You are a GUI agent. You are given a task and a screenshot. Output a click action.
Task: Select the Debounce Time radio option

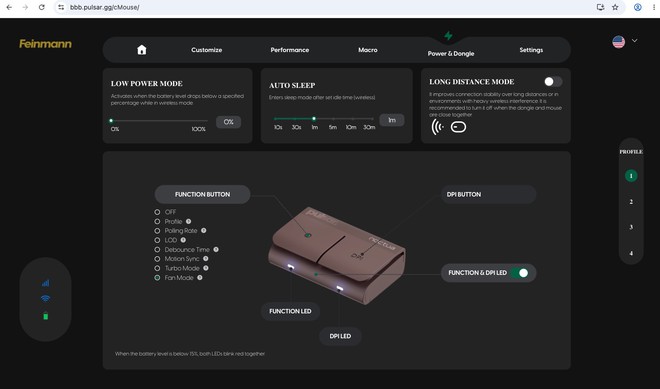pos(157,250)
